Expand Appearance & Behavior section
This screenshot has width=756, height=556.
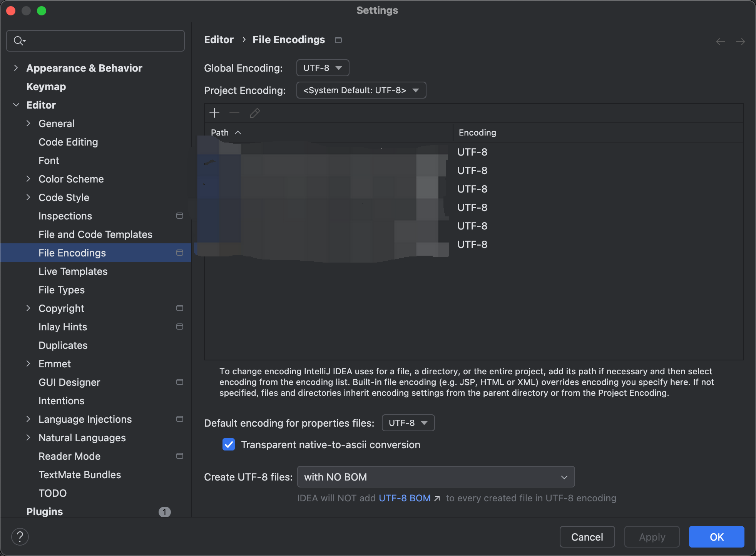click(16, 68)
